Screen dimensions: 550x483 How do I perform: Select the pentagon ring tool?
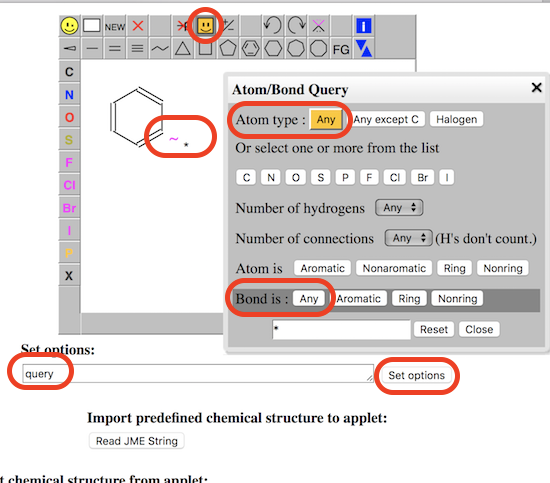click(228, 48)
